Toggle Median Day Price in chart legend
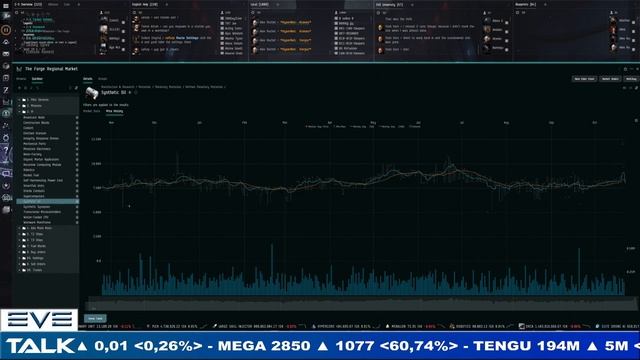 click(317, 127)
